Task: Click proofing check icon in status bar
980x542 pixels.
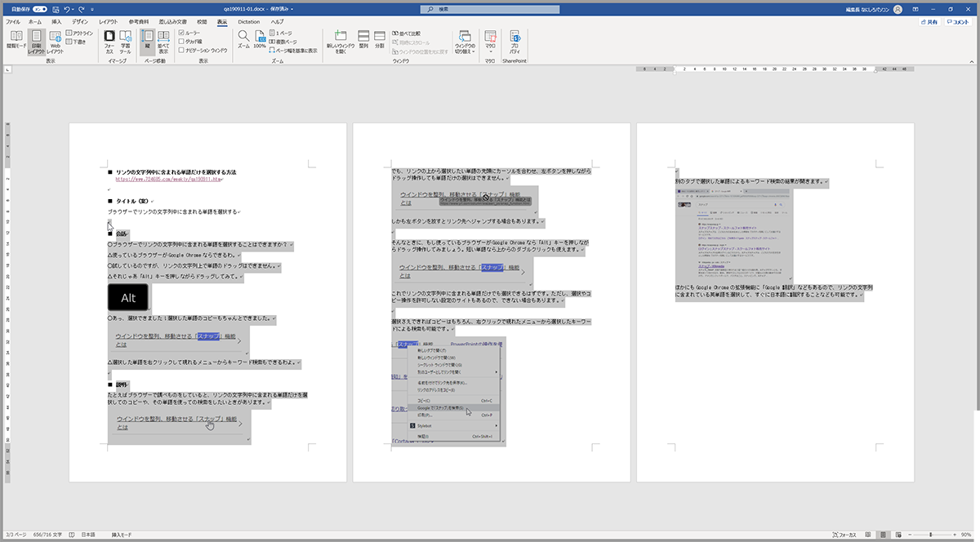Action: [x=72, y=535]
